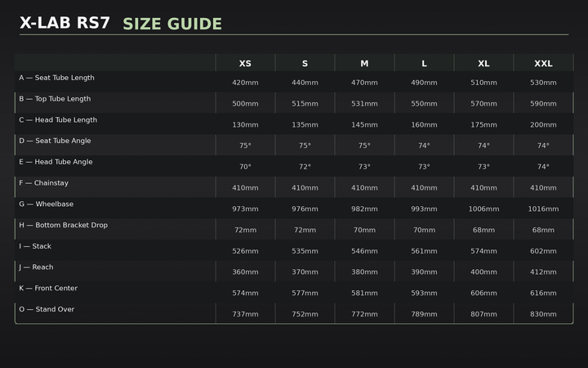The image size is (588, 368).
Task: Click the X-LAB RS7 title
Action: tap(65, 23)
